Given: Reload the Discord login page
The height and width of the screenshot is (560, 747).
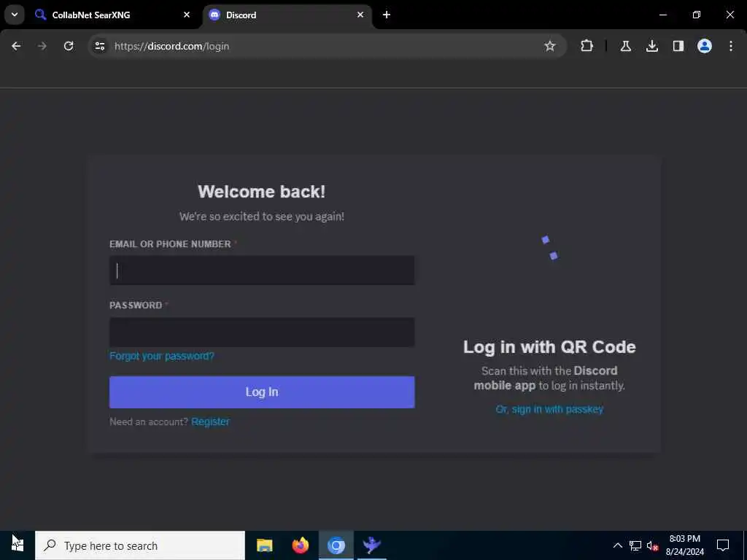Looking at the screenshot, I should click(69, 46).
